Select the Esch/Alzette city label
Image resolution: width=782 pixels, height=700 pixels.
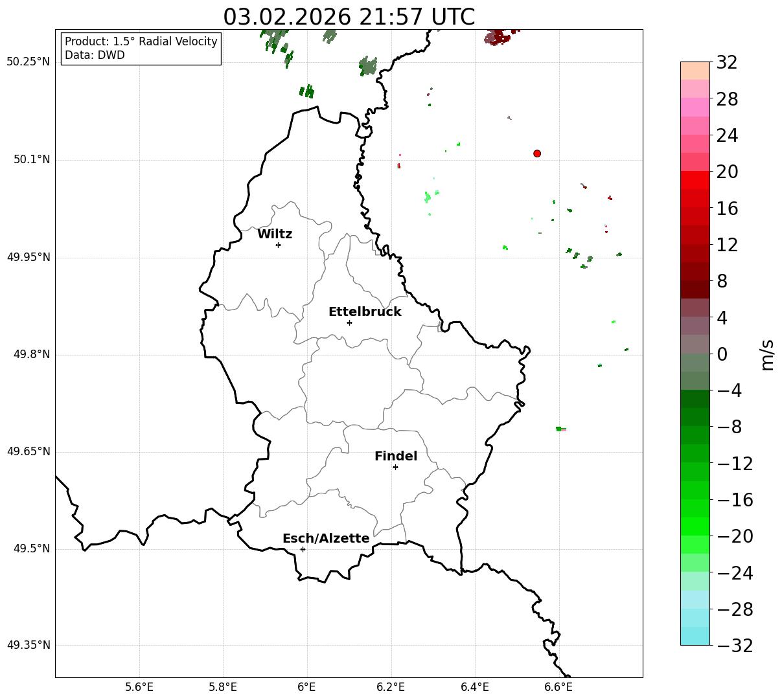[326, 538]
